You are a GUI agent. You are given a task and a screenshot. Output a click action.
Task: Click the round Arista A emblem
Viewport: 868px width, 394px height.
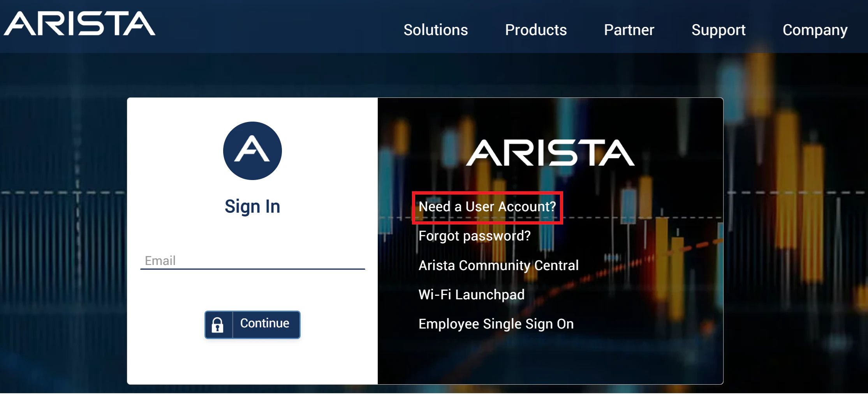point(252,151)
